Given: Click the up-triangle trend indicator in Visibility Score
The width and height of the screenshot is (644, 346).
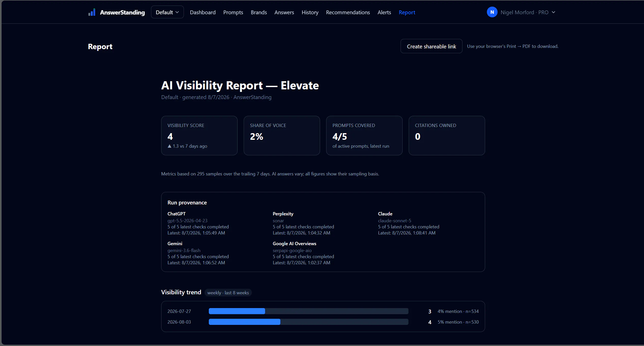Looking at the screenshot, I should point(169,146).
